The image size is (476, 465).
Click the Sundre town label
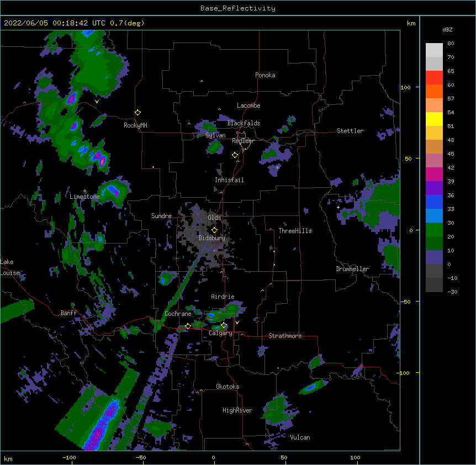point(161,216)
